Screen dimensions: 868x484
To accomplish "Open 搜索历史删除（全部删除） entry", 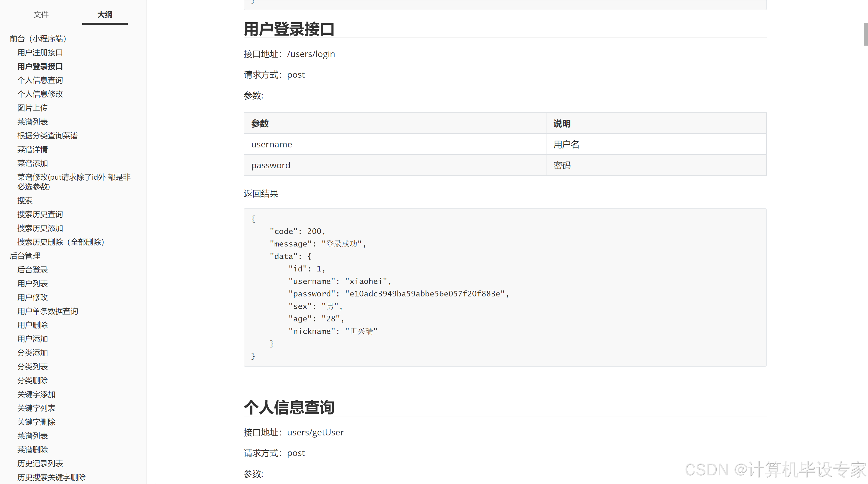I will [61, 242].
